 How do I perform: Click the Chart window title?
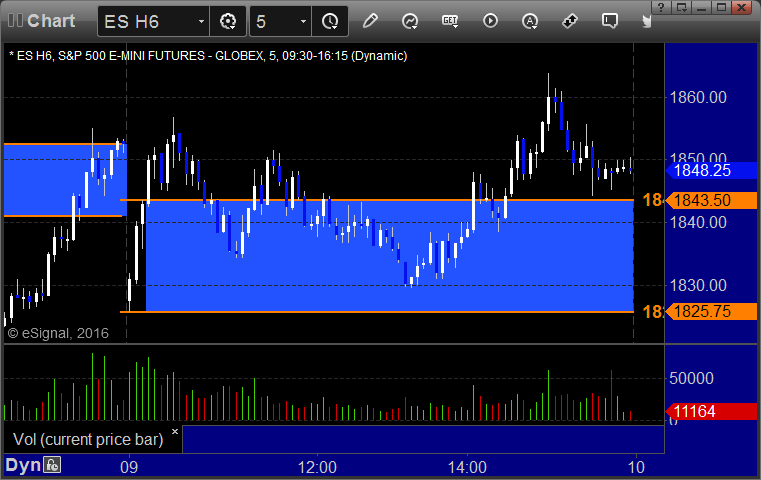(51, 21)
